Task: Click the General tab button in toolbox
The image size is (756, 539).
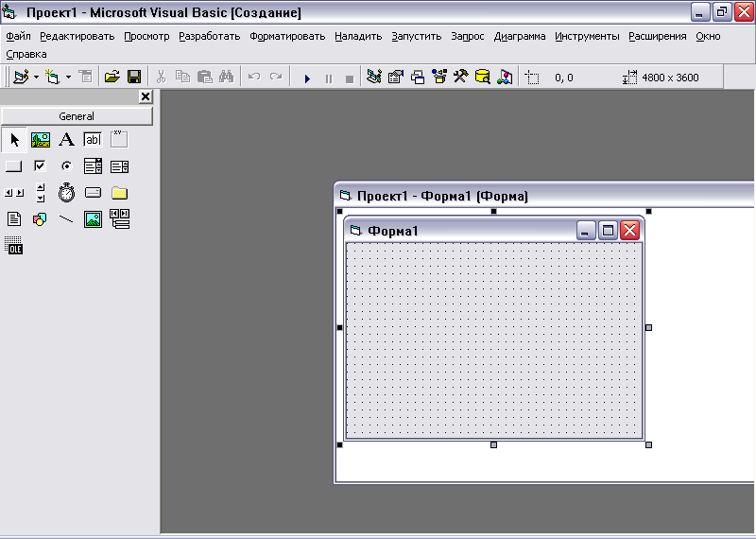Action: coord(77,116)
